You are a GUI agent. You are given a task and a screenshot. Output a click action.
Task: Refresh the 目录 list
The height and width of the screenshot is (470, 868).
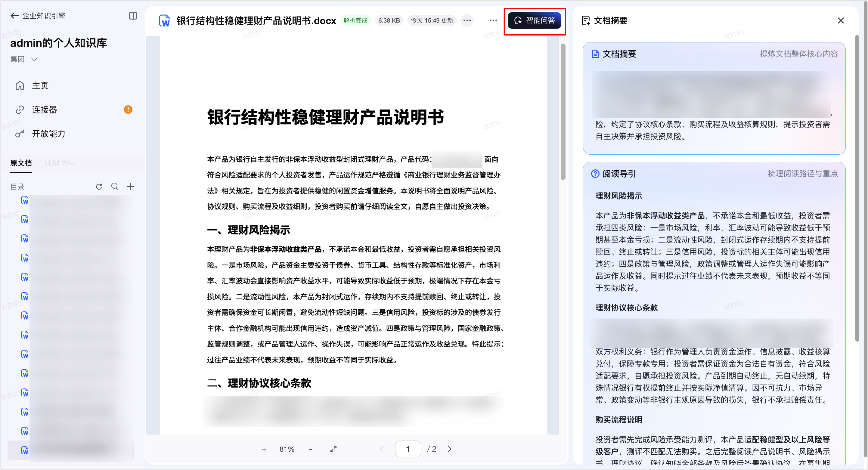click(x=99, y=187)
